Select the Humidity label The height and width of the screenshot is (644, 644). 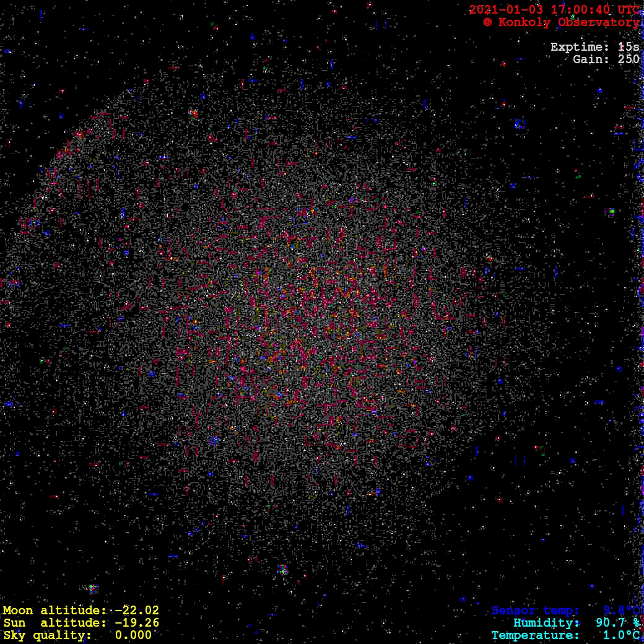point(546,623)
